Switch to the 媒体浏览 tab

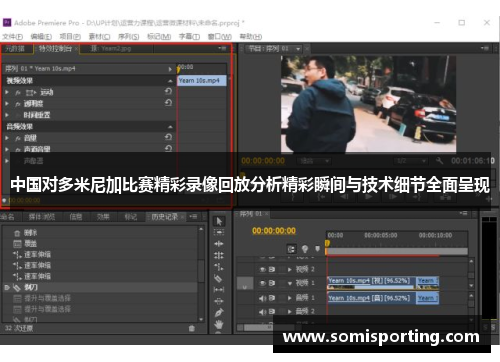pyautogui.click(x=42, y=217)
